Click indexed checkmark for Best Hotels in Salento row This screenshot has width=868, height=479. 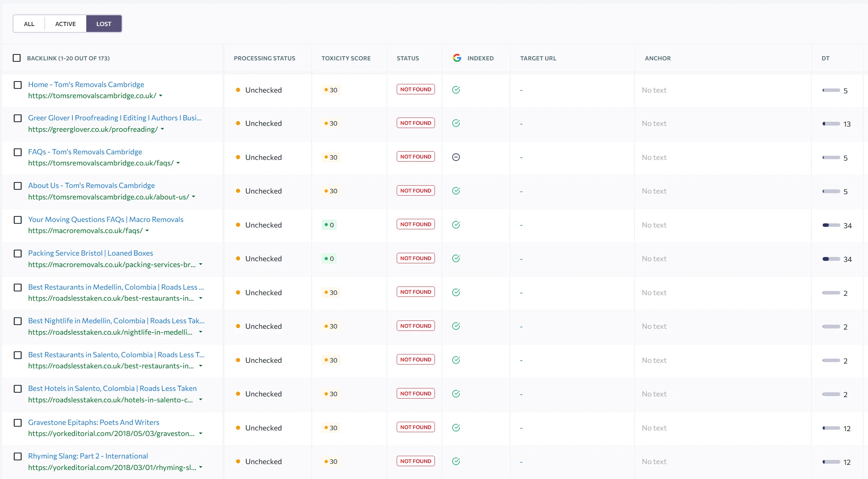point(456,394)
